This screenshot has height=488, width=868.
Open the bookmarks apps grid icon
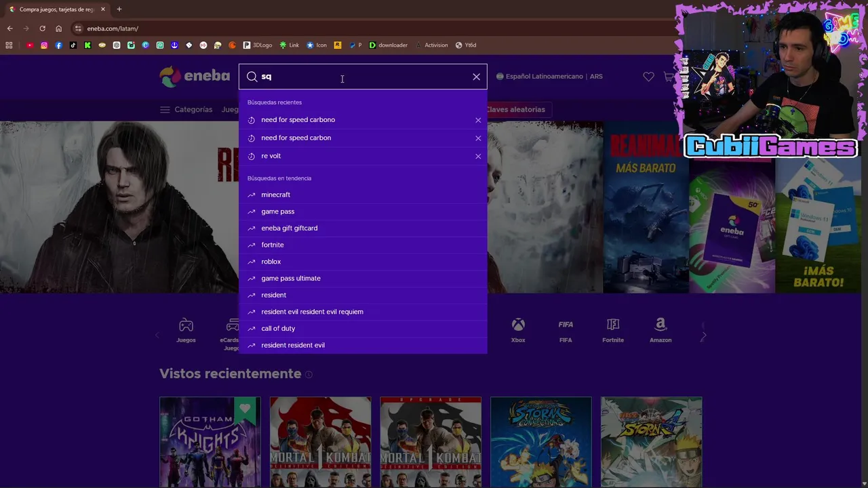tap(9, 45)
